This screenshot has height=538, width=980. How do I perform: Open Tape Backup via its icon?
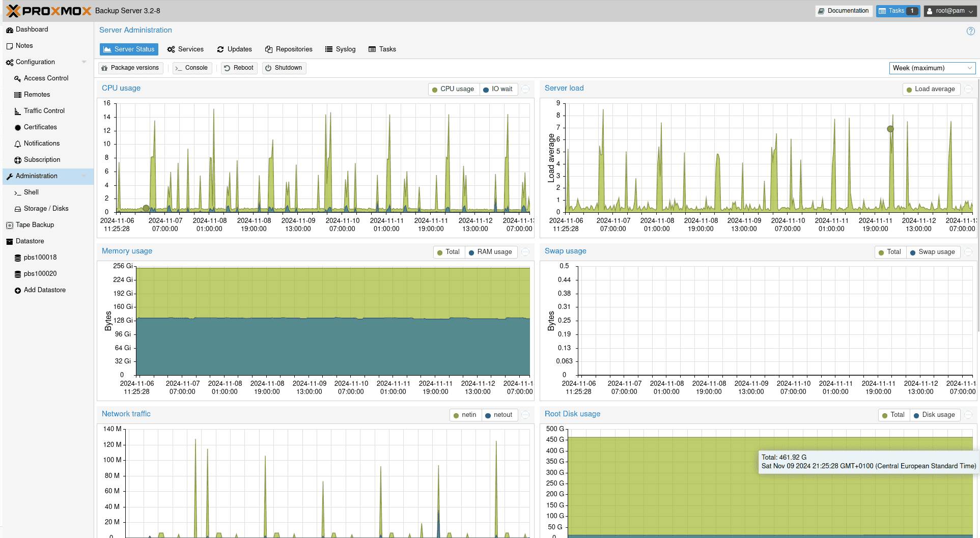pos(10,225)
